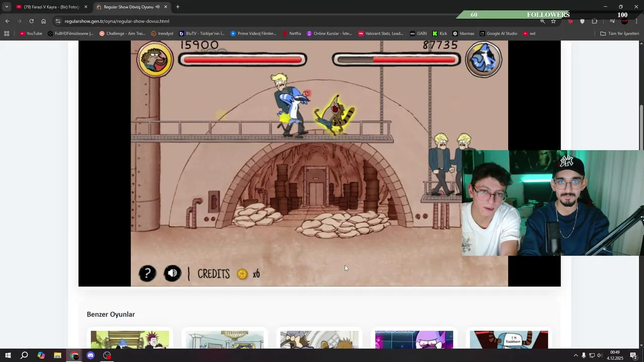Switch to the Farazi V Kayra YouTube tab
644x362 pixels.
(x=51, y=7)
